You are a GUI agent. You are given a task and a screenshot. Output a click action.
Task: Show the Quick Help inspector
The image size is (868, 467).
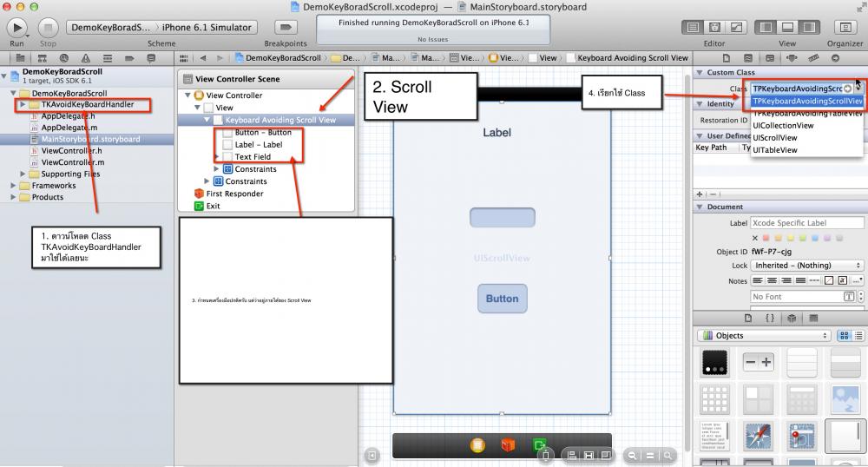tap(748, 58)
